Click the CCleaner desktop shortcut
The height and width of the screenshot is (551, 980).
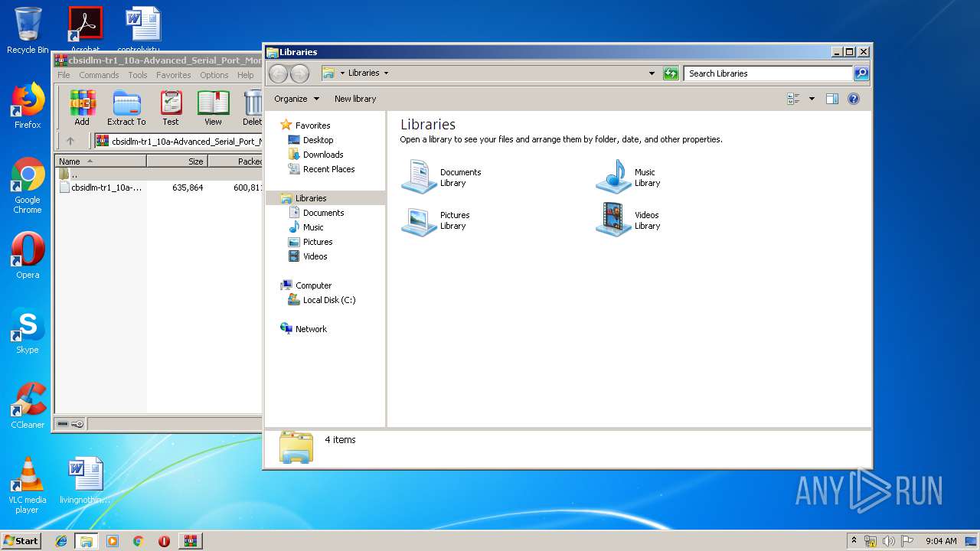pyautogui.click(x=28, y=406)
